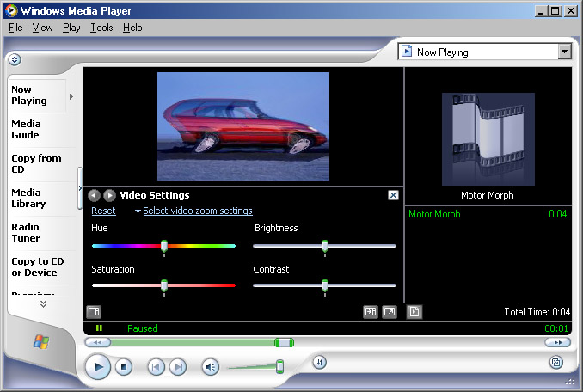Expand Now Playing submenu arrow in taskbar

point(71,96)
